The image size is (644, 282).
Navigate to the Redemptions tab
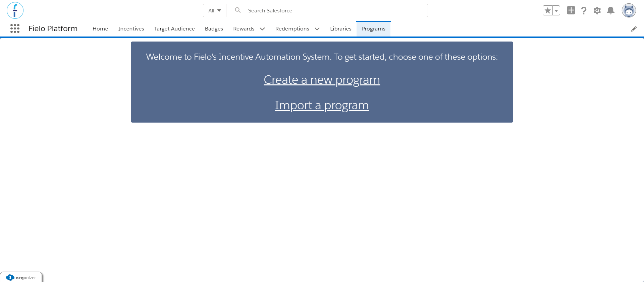(292, 29)
